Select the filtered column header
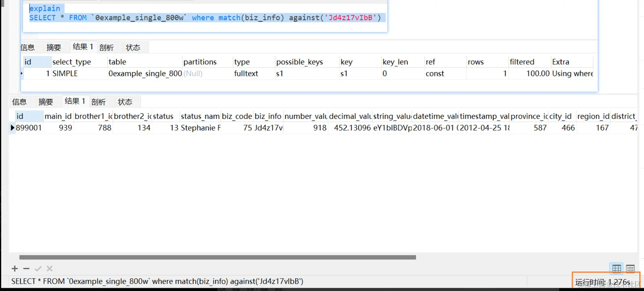This screenshot has height=291, width=644. (530, 62)
